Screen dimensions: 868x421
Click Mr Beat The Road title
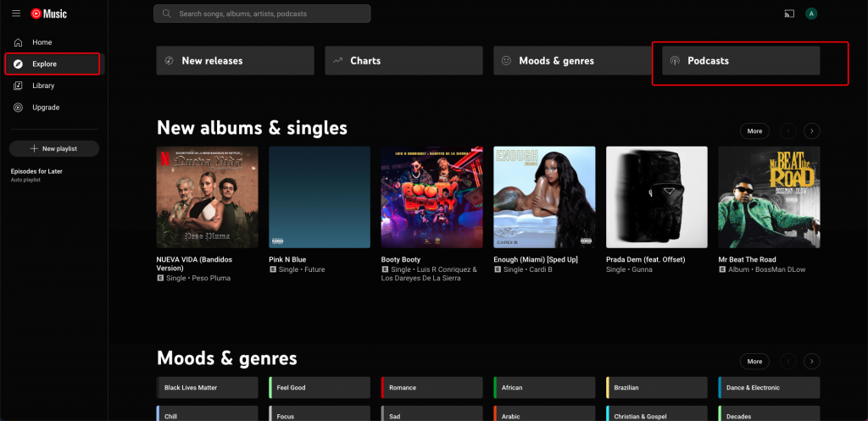click(x=748, y=259)
